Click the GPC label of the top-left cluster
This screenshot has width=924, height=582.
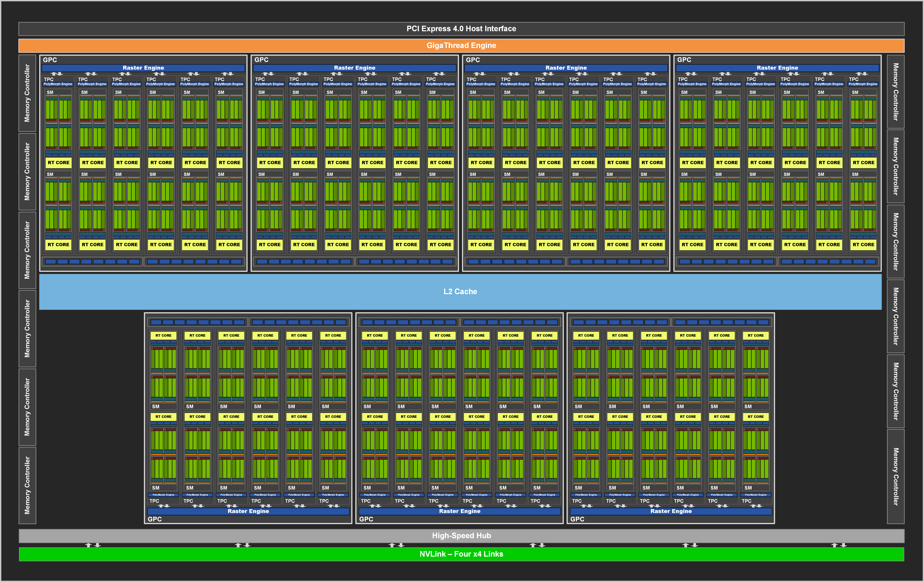tap(50, 60)
